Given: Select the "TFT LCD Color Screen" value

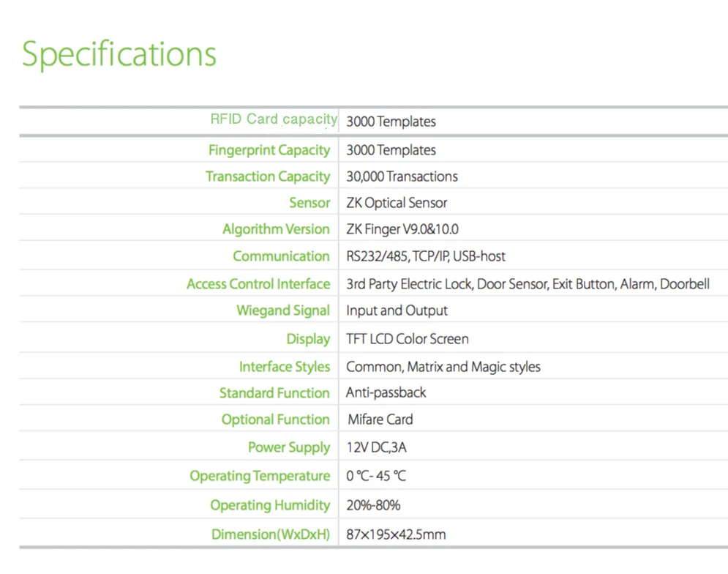Looking at the screenshot, I should (408, 339).
